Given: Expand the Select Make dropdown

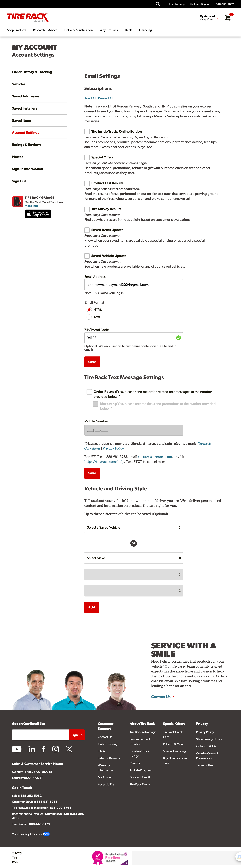Looking at the screenshot, I should point(133,558).
